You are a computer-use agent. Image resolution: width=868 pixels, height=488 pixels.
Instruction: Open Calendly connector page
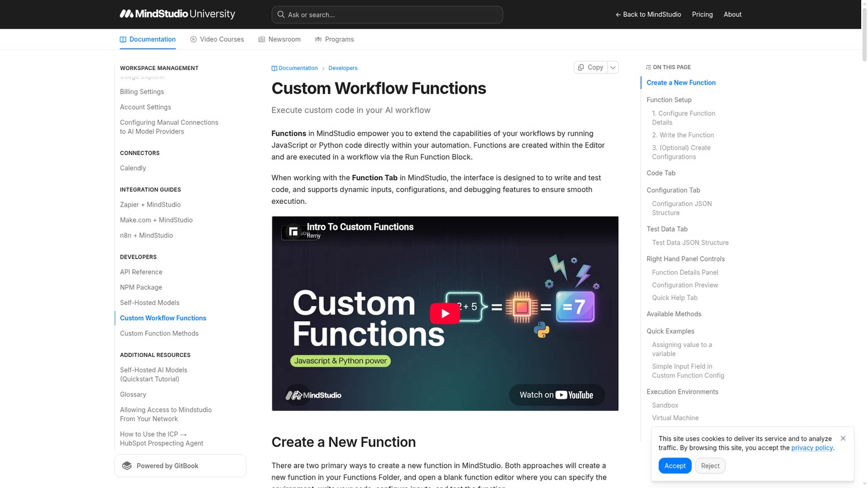(x=133, y=168)
